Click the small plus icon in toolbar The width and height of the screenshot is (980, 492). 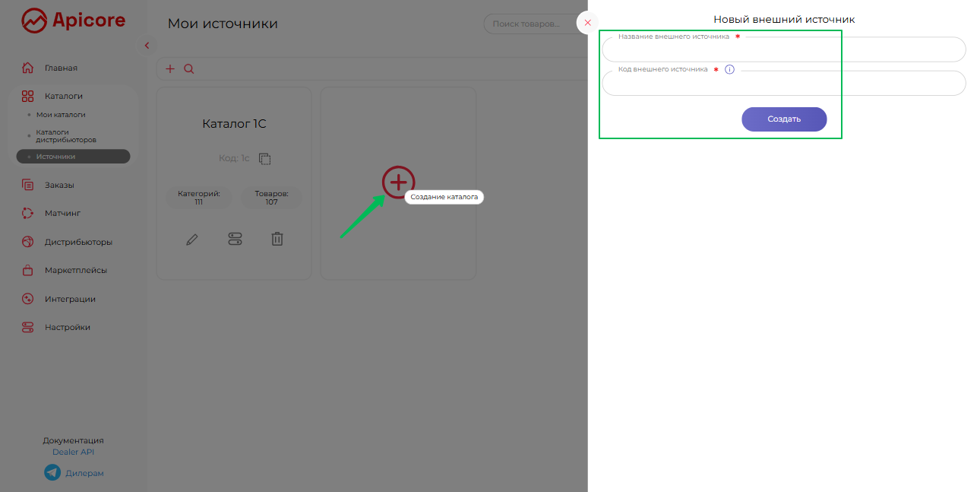(170, 69)
